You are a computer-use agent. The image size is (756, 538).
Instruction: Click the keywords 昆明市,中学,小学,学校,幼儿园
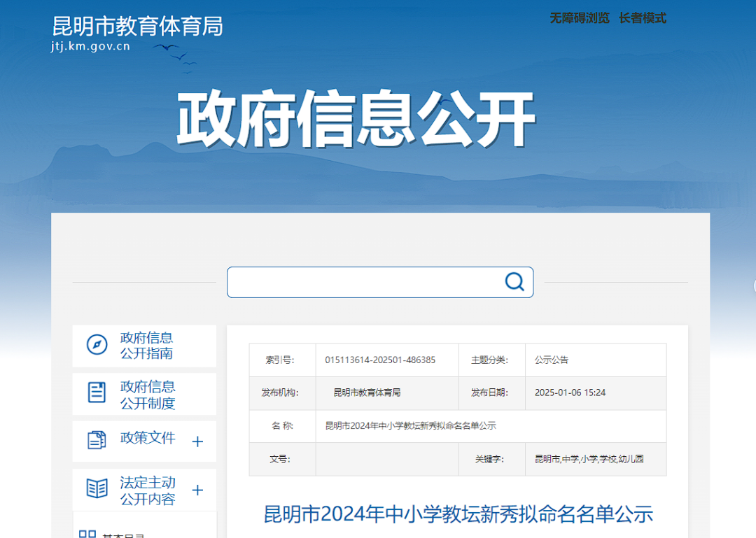(589, 459)
